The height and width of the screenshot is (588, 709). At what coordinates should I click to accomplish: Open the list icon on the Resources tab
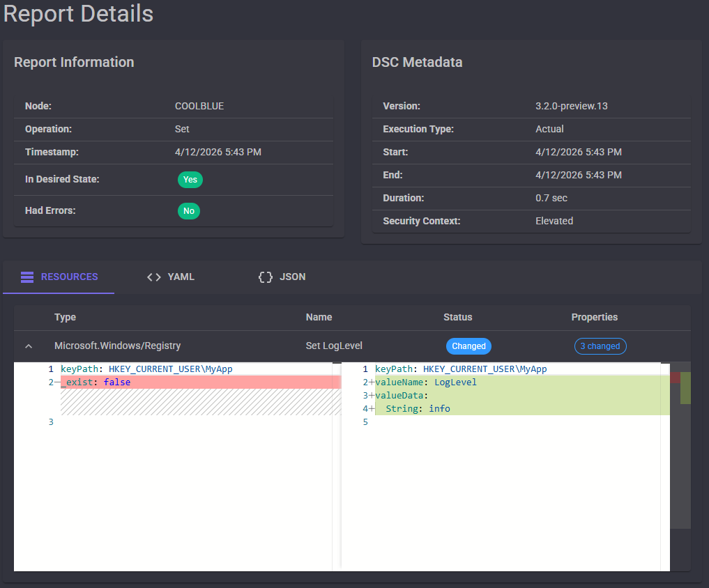[x=26, y=277]
